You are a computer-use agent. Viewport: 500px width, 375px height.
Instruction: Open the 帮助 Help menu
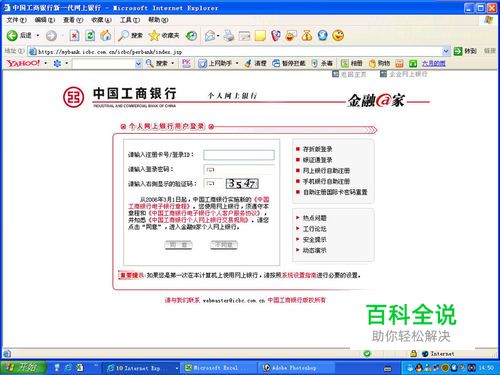[158, 20]
